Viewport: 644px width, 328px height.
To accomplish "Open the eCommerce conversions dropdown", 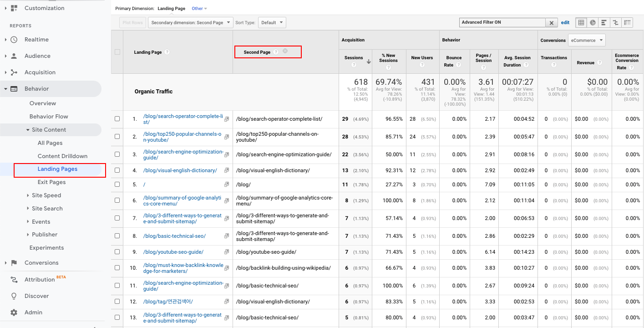I will [x=587, y=40].
